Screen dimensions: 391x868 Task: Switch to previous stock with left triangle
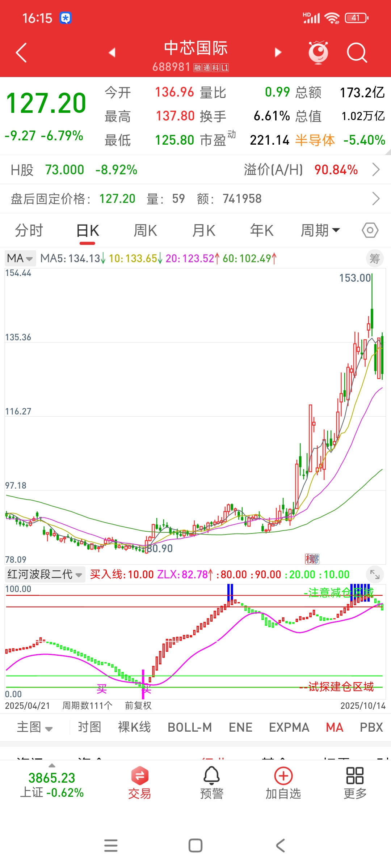point(112,53)
